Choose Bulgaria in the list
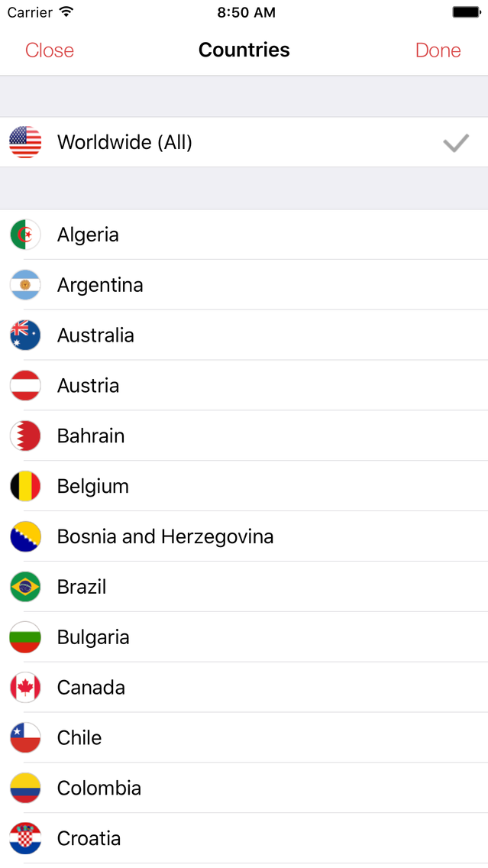The height and width of the screenshot is (868, 488). (x=244, y=637)
